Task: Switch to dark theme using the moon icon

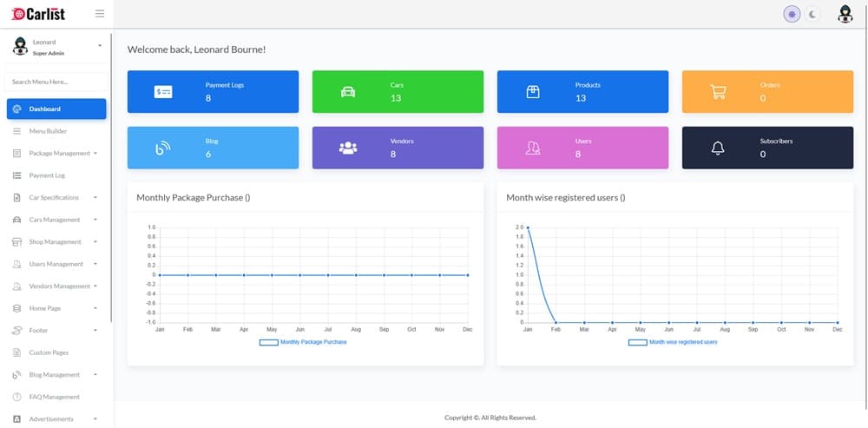Action: (x=812, y=14)
